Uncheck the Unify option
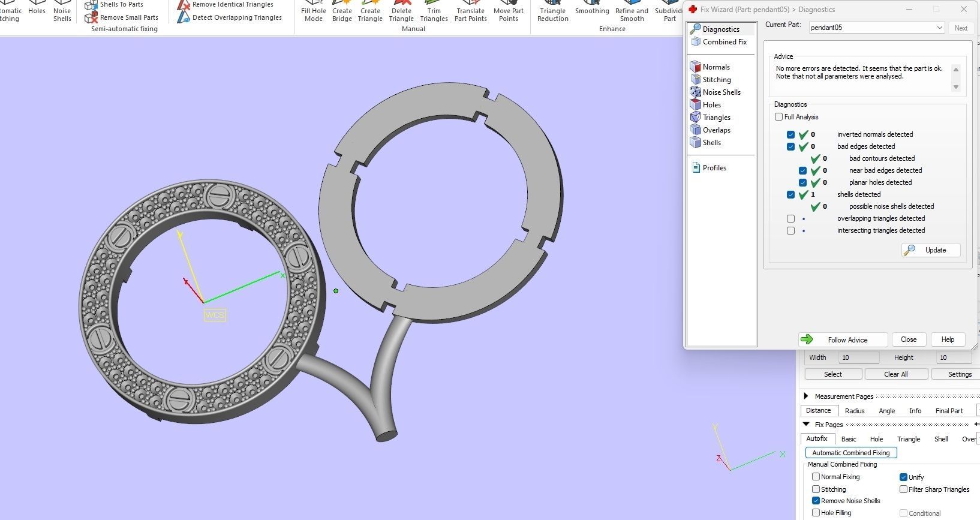Image resolution: width=980 pixels, height=520 pixels. coord(903,477)
